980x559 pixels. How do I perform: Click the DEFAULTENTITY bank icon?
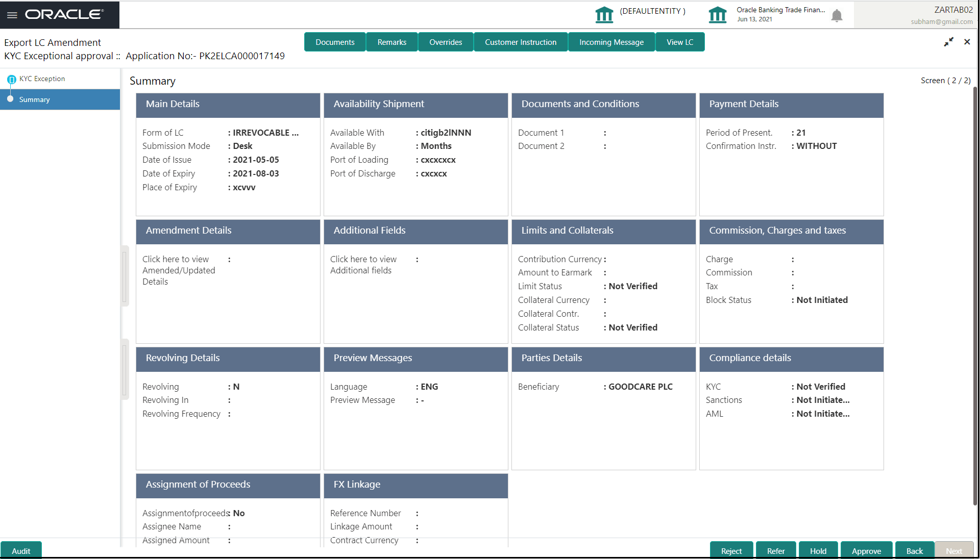pos(604,15)
